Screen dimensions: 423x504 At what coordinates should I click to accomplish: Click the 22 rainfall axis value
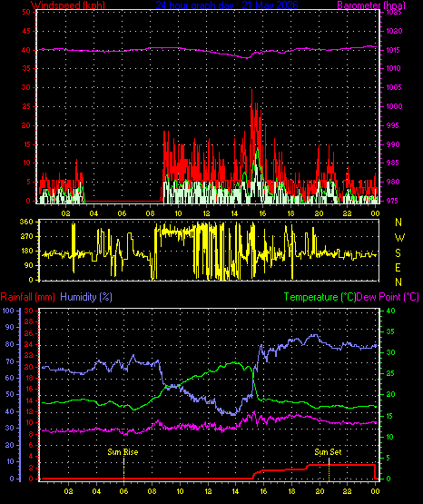(29, 355)
